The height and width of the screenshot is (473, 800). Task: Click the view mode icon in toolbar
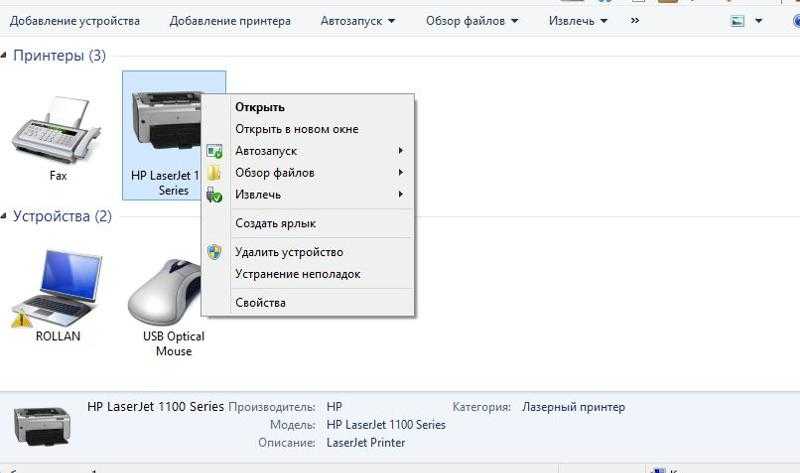pos(738,21)
